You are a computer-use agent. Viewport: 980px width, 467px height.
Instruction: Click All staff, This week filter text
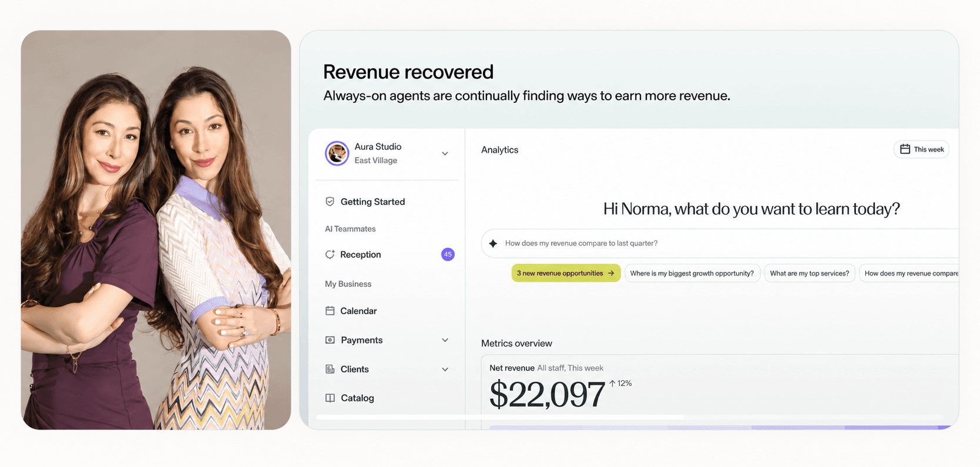tap(570, 368)
